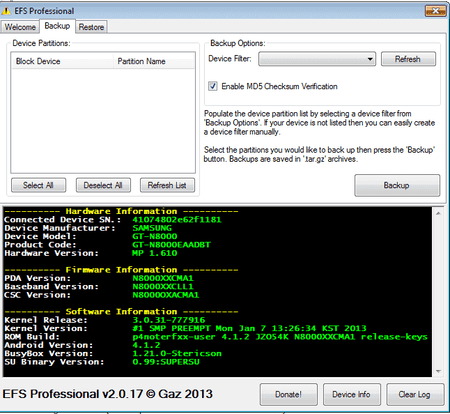Click the Device Filter dropdown arrow
This screenshot has width=450, height=414.
(x=370, y=59)
